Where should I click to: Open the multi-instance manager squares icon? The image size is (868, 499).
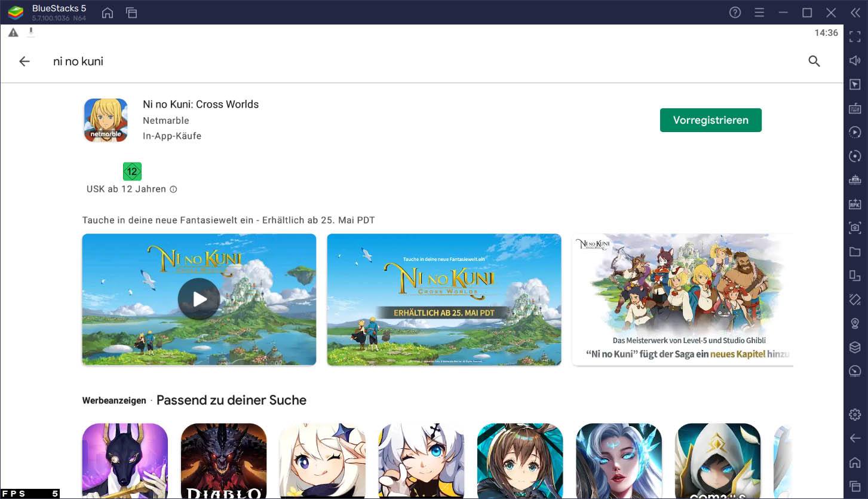[x=855, y=275]
